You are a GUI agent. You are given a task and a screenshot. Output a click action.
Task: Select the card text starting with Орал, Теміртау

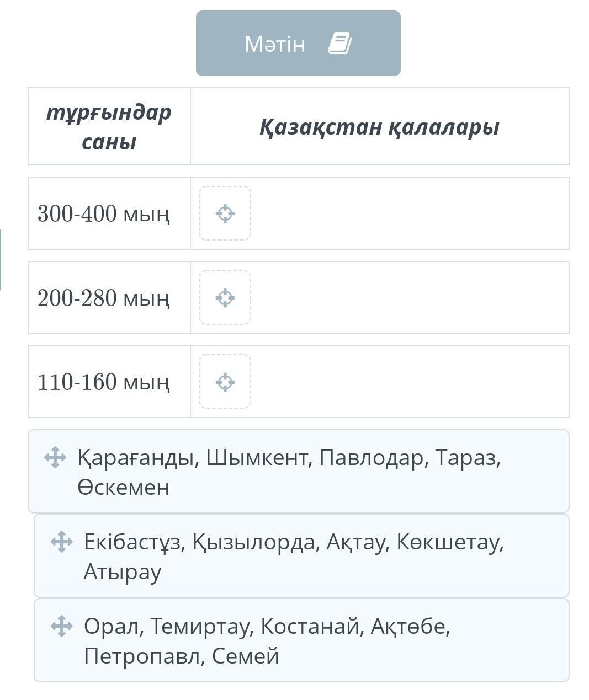point(267,640)
